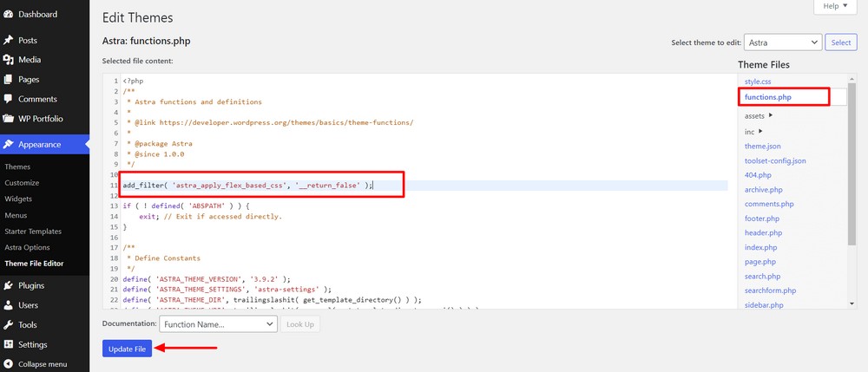This screenshot has width=868, height=372.
Task: Click scrollbar down arrow in Theme Files
Action: [852, 303]
